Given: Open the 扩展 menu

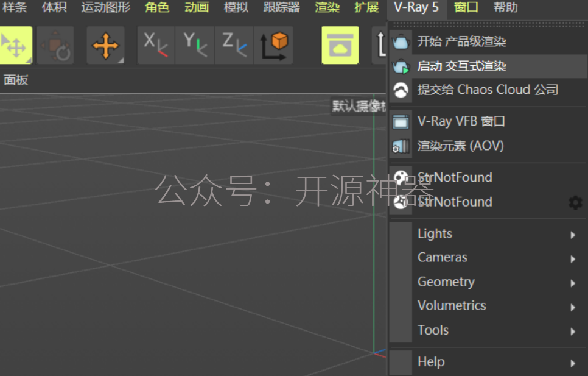Looking at the screenshot, I should [366, 7].
